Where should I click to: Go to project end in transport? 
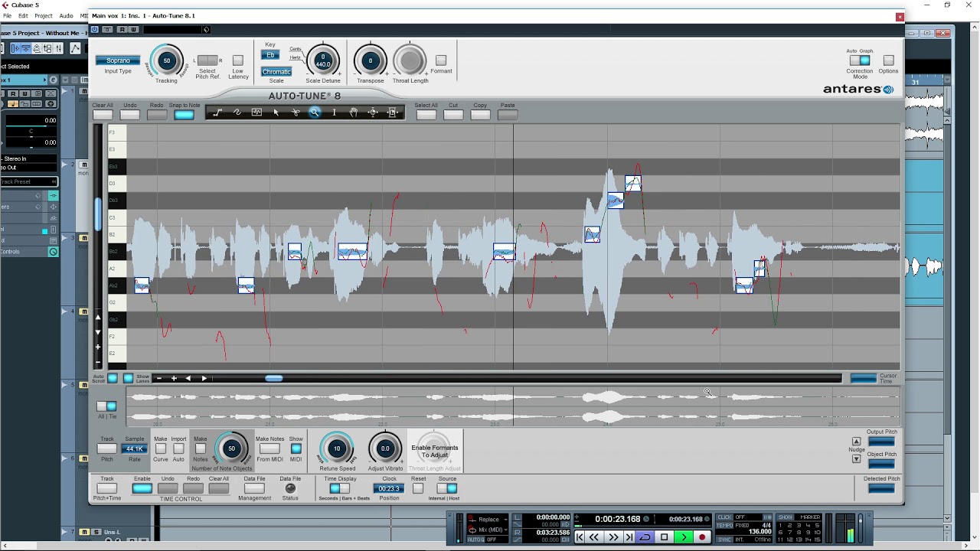point(629,537)
